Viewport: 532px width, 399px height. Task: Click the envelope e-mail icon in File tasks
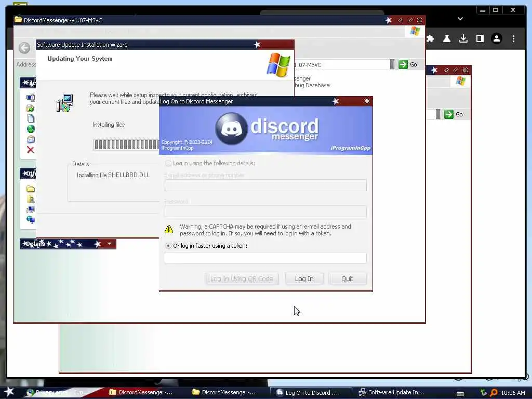pos(31,139)
